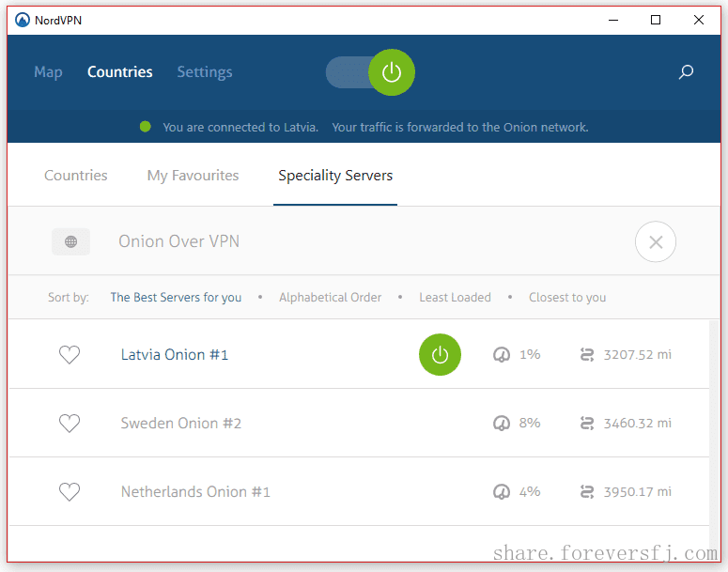Open the Map view

[48, 72]
